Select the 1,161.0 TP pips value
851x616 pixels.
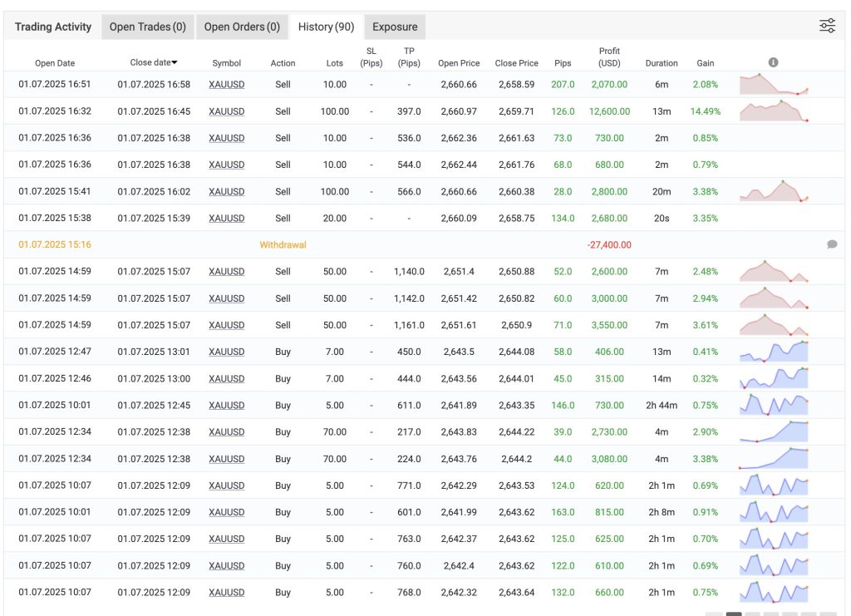(x=409, y=325)
